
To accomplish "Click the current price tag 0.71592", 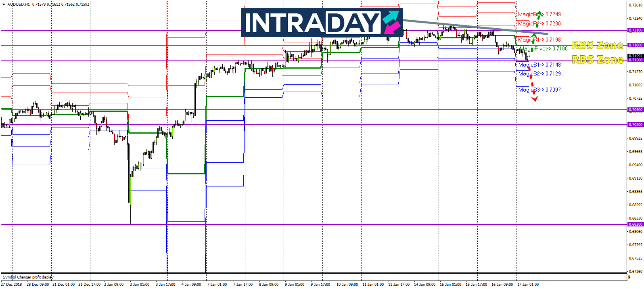I will tap(635, 56).
